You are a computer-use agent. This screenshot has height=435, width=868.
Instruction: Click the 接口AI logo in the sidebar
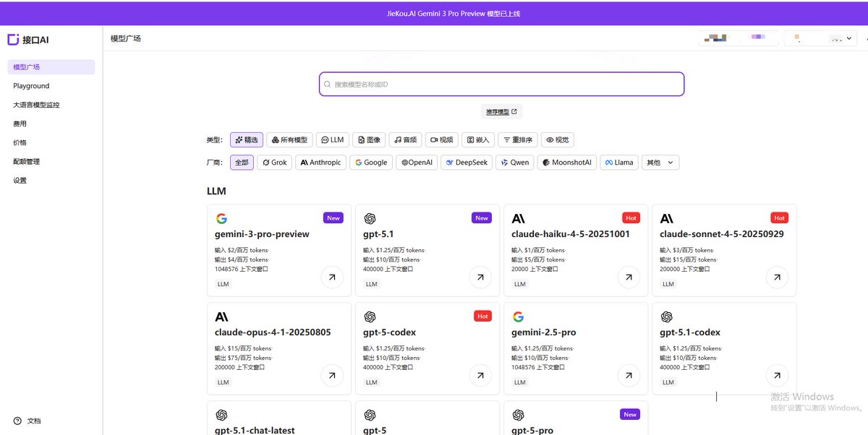pyautogui.click(x=28, y=40)
